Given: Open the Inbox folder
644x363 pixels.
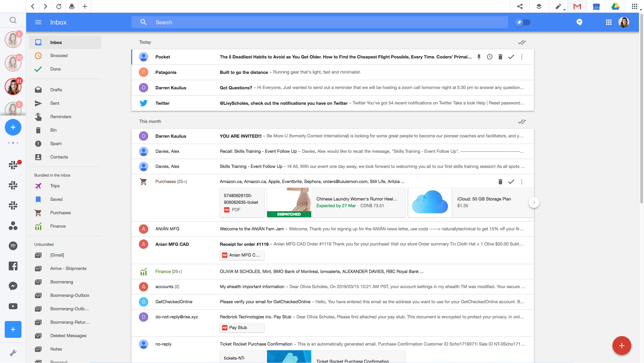Looking at the screenshot, I should 65,42.
